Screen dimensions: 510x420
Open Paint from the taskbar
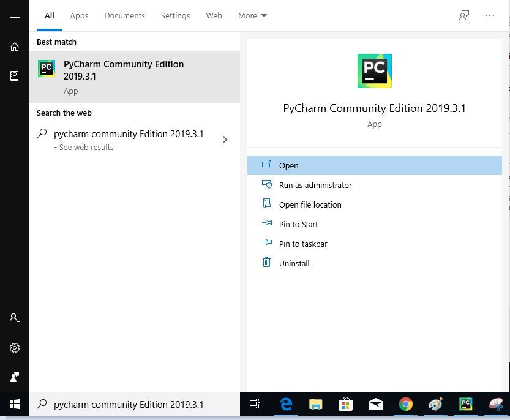pos(435,404)
